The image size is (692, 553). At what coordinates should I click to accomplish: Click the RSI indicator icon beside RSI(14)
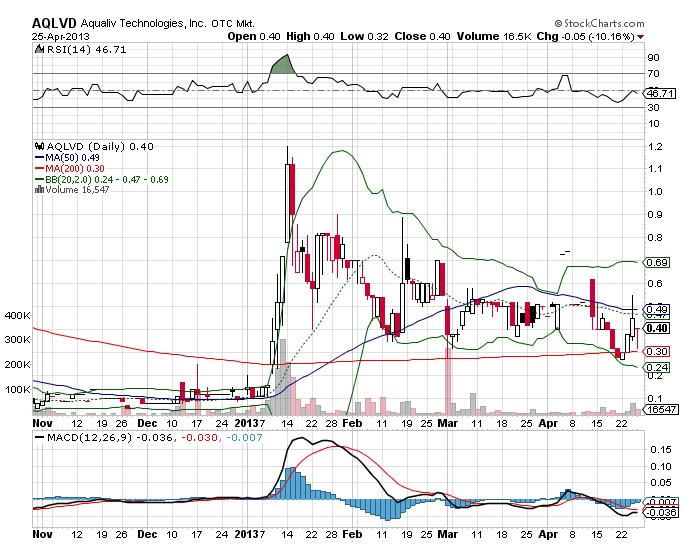point(39,49)
